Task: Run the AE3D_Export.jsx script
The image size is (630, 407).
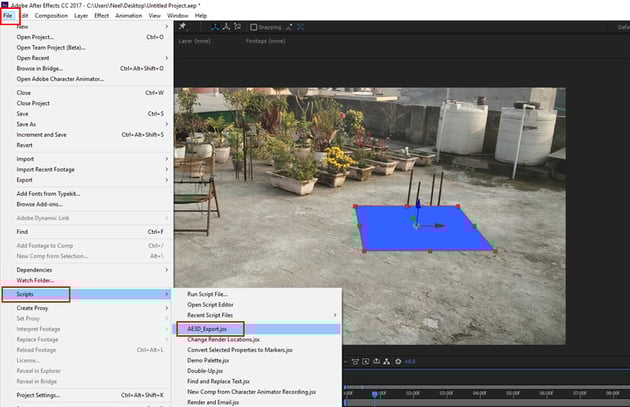Action: (257, 329)
